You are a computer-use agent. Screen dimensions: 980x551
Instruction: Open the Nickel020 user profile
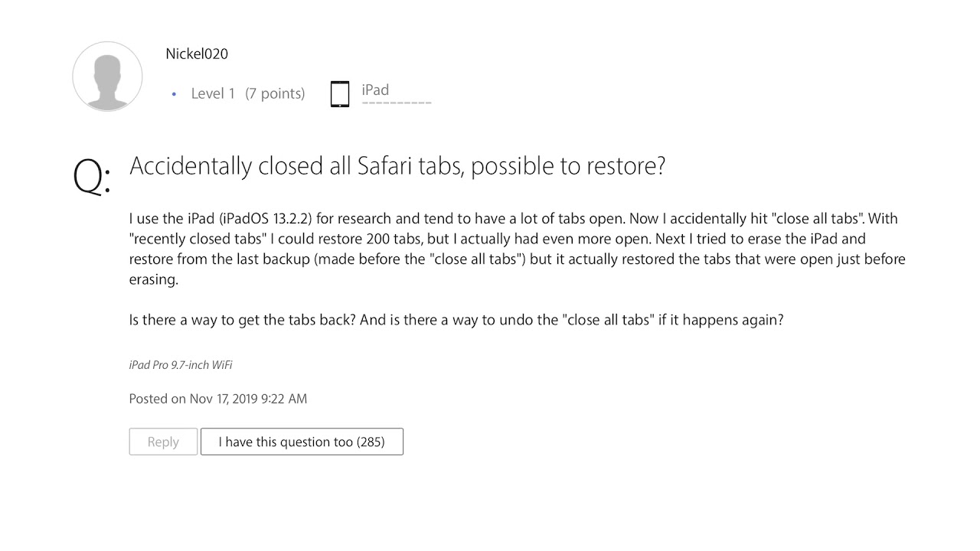(197, 54)
